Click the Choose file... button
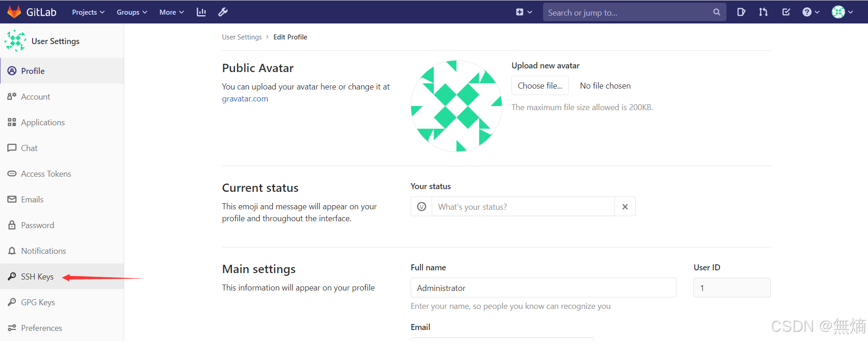The height and width of the screenshot is (341, 868). [540, 85]
